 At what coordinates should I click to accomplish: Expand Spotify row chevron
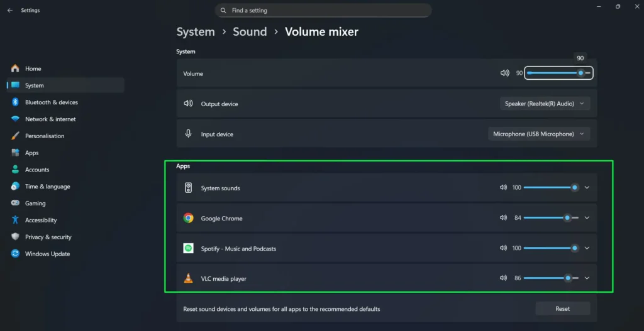587,247
